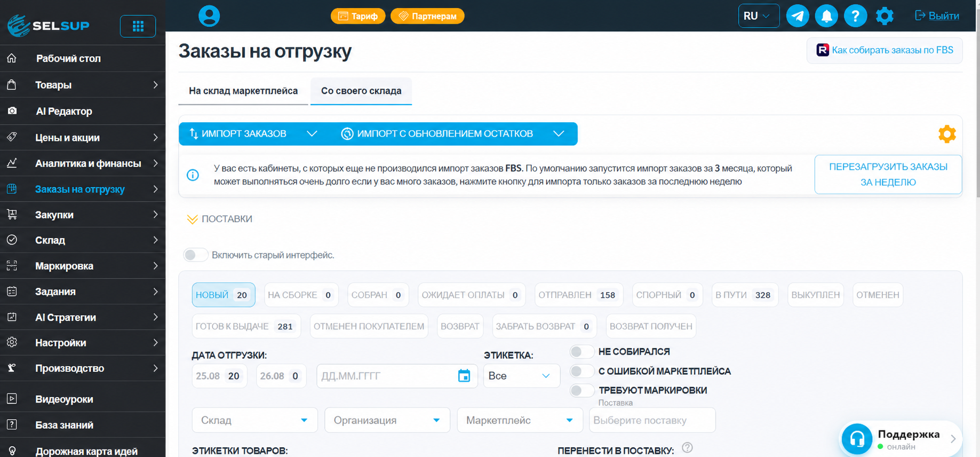980x457 pixels.
Task: Expand the Импорт заказов dropdown arrow
Action: pos(312,133)
